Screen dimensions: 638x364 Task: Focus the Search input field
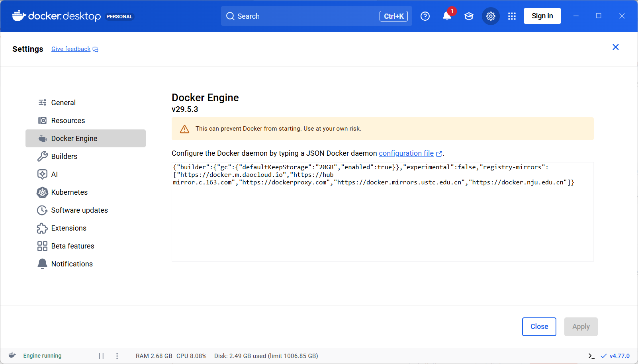316,16
